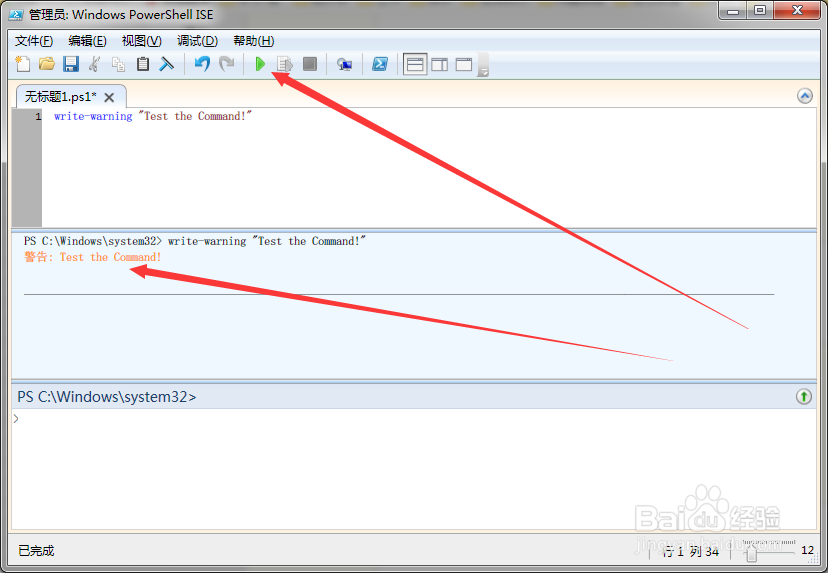The height and width of the screenshot is (573, 828).
Task: Show script pane on right layout
Action: pos(439,64)
